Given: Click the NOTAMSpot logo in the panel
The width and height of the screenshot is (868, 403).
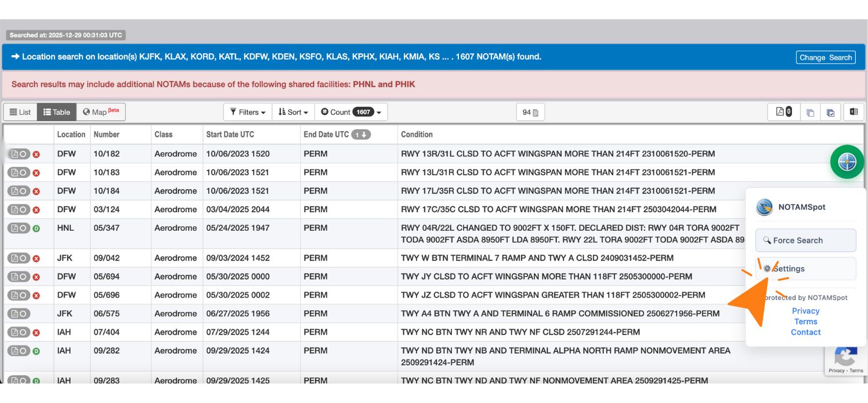Looking at the screenshot, I should pos(765,207).
